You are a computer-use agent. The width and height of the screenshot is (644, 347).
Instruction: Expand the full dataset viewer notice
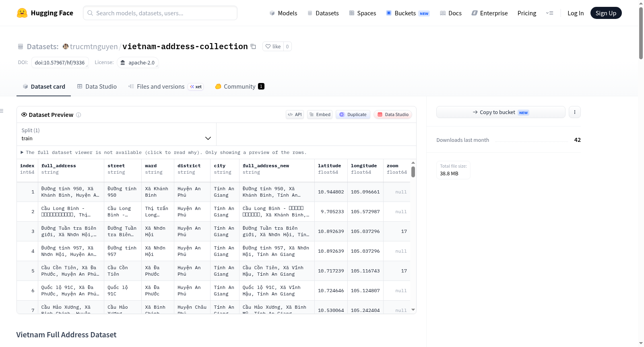click(x=163, y=152)
